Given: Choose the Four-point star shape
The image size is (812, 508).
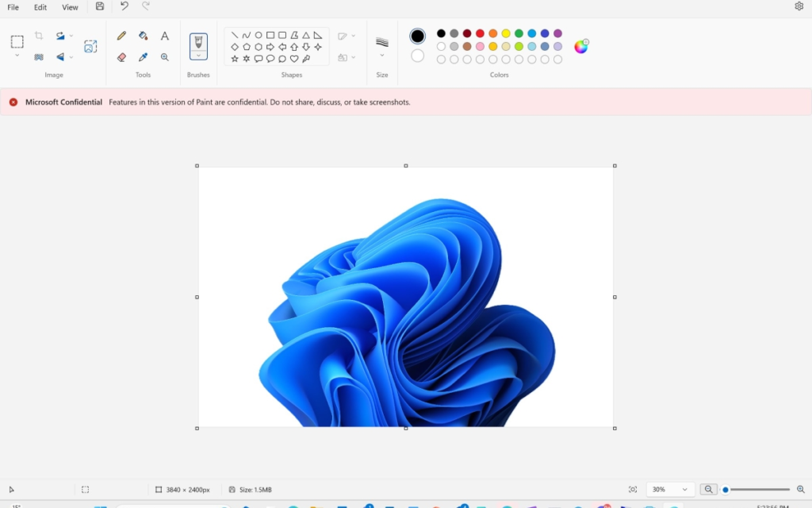Looking at the screenshot, I should 318,47.
